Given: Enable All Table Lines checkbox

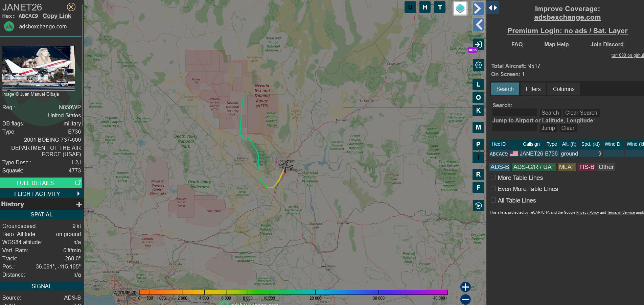Looking at the screenshot, I should tap(493, 200).
